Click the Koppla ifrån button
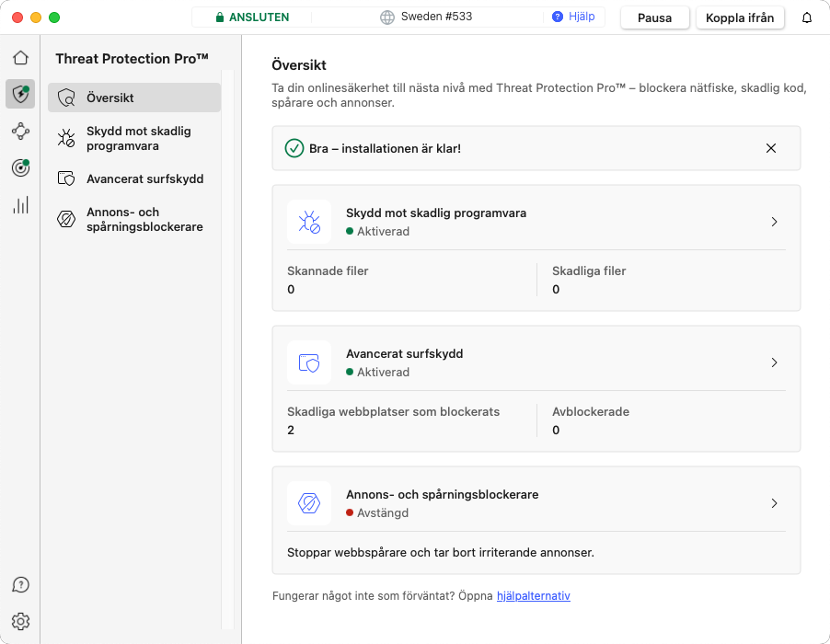Screen dimensions: 830x644 point(740,17)
